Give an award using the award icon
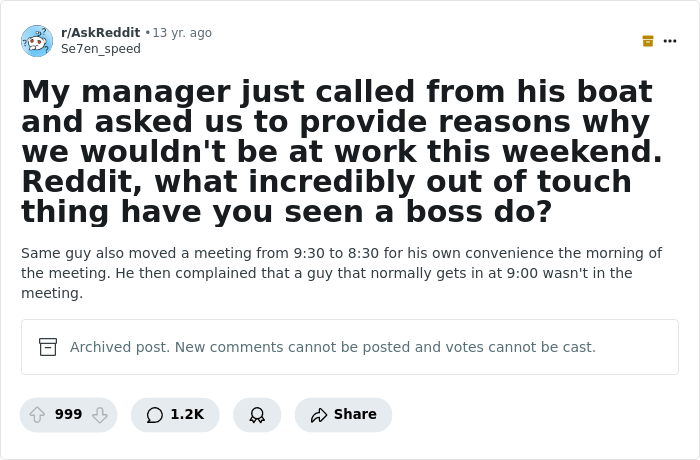Screen dimensions: 700x460 coord(257,414)
